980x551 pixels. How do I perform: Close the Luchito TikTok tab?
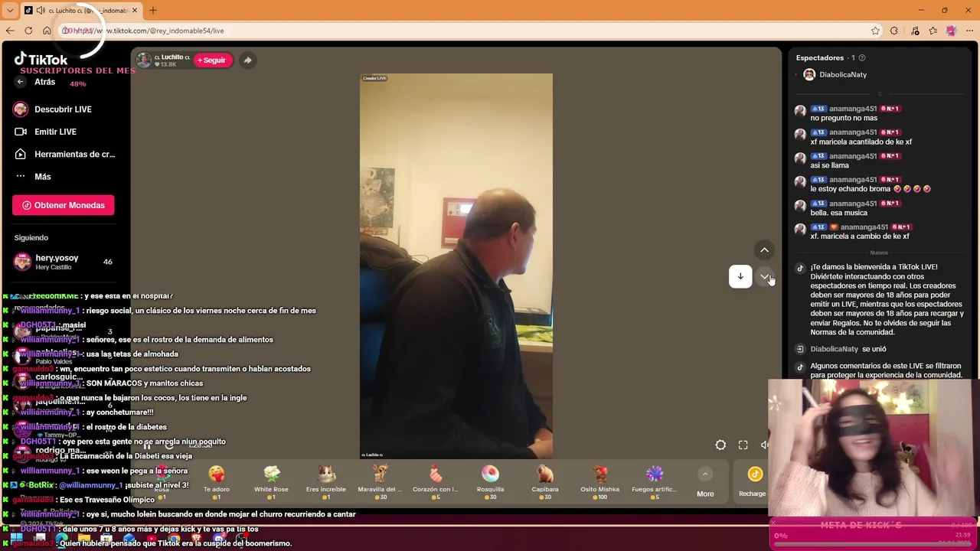click(x=135, y=11)
